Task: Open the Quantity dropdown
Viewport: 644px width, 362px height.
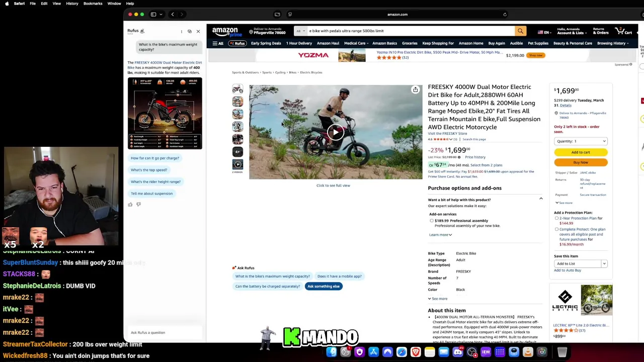Action: [x=581, y=141]
